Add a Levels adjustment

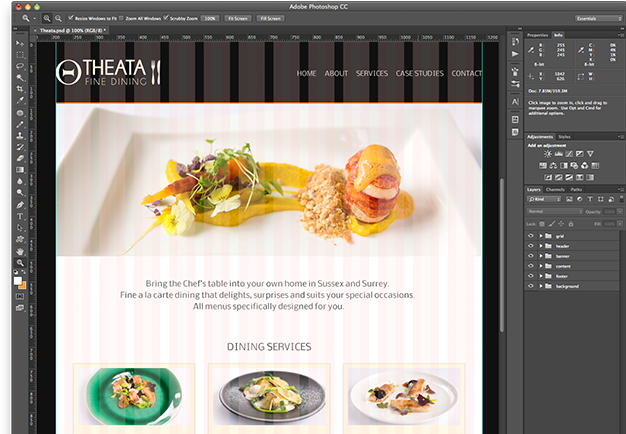click(559, 154)
